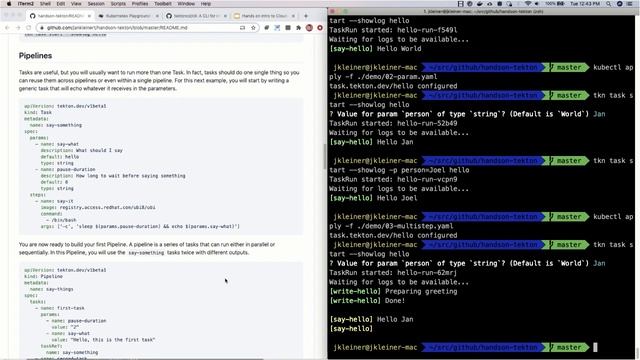Switch to the Hands on intro to Cloud tab

(264, 16)
